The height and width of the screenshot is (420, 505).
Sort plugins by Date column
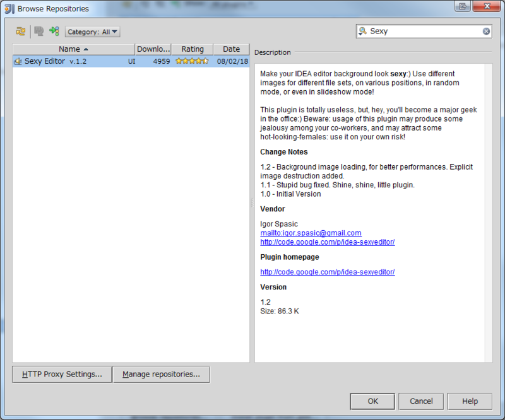pos(231,49)
